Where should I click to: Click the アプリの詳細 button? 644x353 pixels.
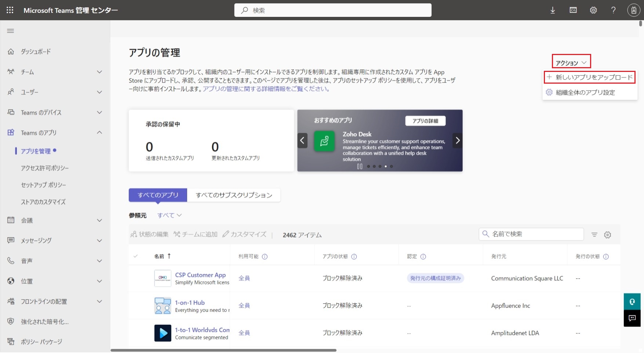pyautogui.click(x=425, y=121)
